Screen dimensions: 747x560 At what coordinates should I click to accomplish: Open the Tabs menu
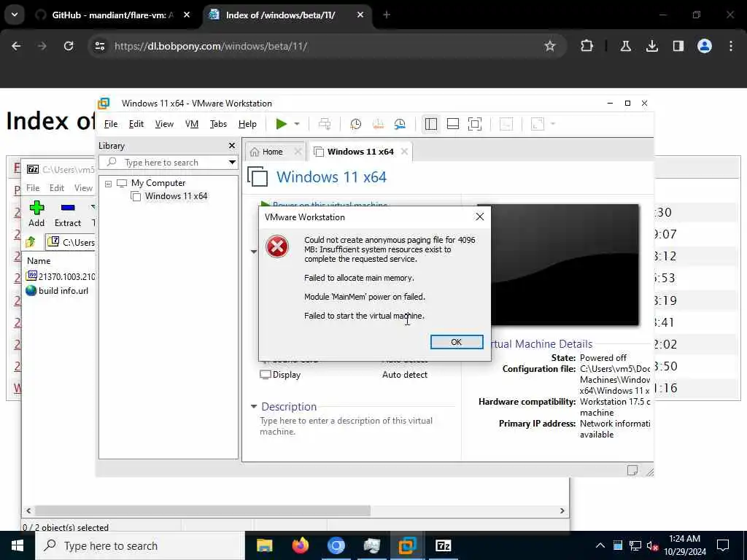point(218,124)
